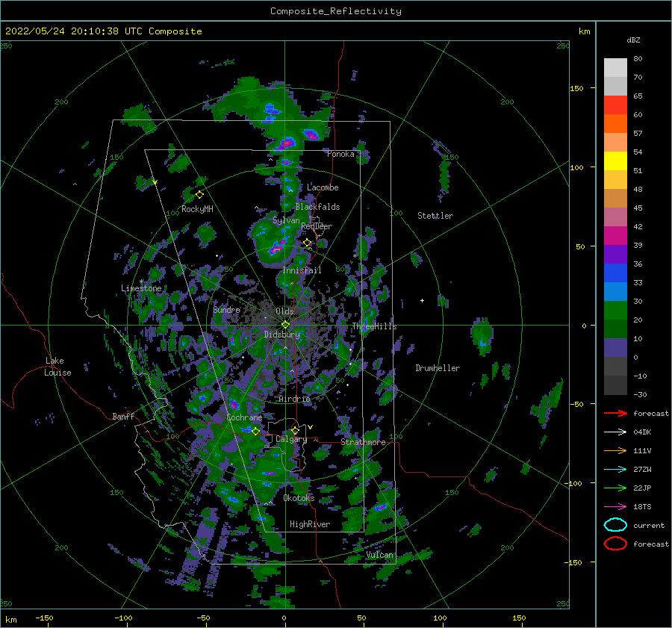Select the magenta 39-42 dBZ swatch

pyautogui.click(x=615, y=236)
